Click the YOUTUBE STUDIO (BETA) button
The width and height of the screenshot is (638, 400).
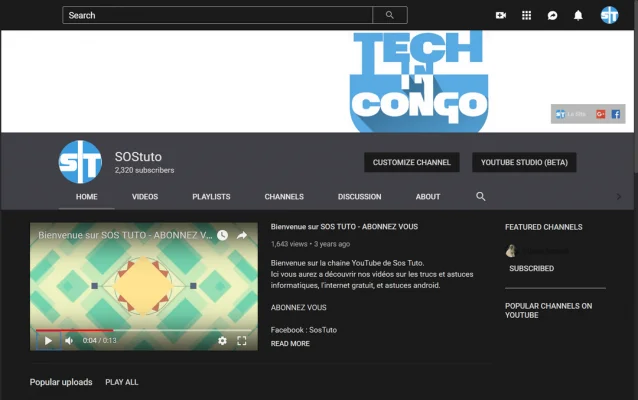coord(524,162)
